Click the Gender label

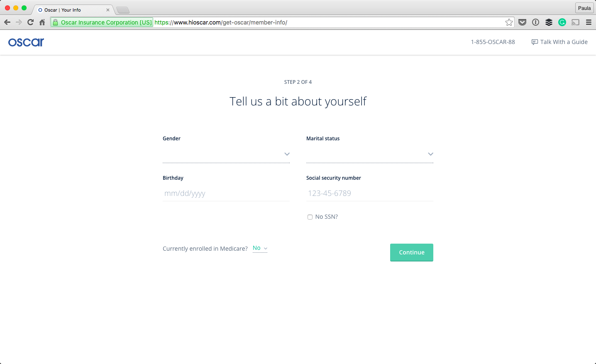coord(171,139)
